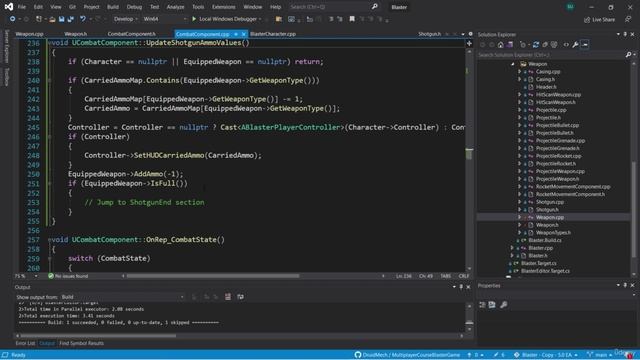Screen dimensions: 640x360
Task: Close the CombatComponent.cpp tab
Action: 244,34
